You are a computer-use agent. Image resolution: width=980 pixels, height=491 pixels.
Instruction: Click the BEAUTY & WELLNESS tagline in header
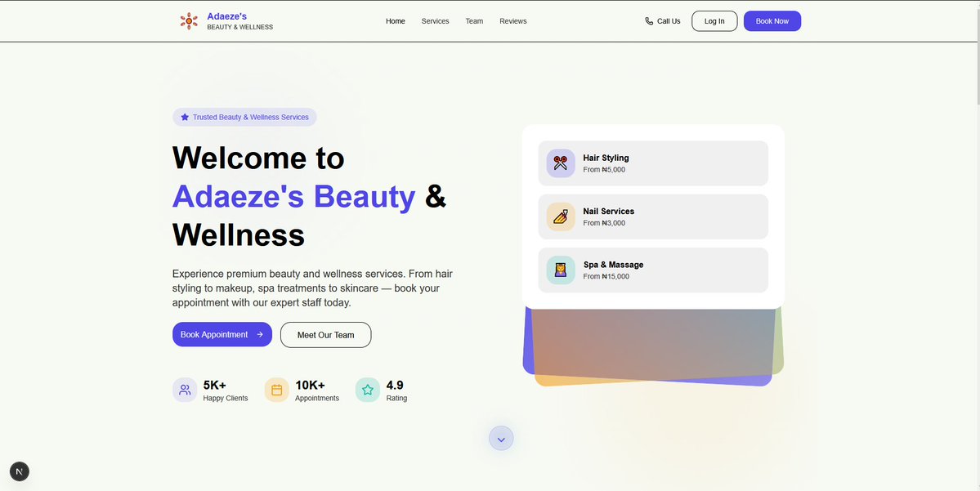coord(240,28)
